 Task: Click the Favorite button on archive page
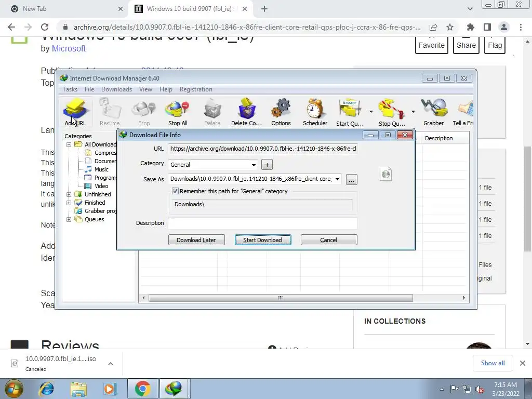coord(432,45)
